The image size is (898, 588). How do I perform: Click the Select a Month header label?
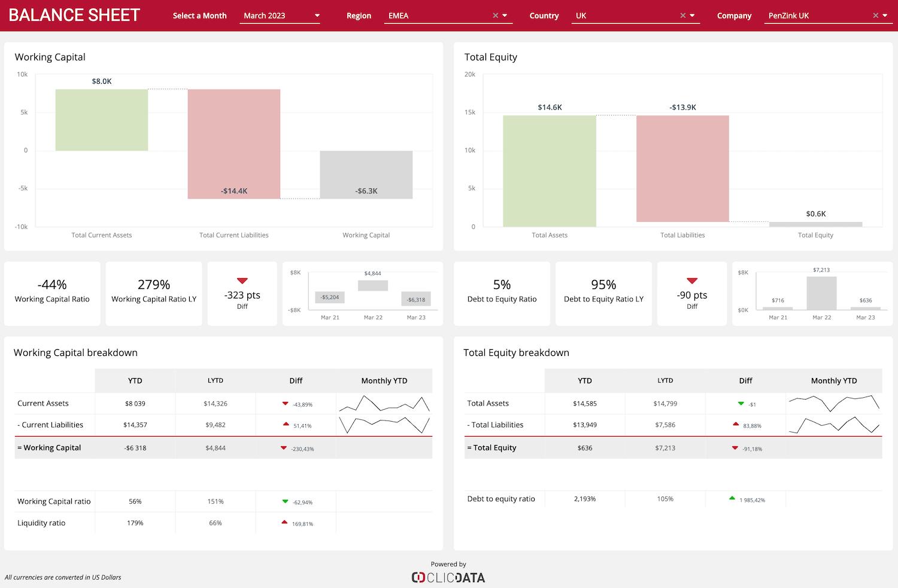click(199, 16)
